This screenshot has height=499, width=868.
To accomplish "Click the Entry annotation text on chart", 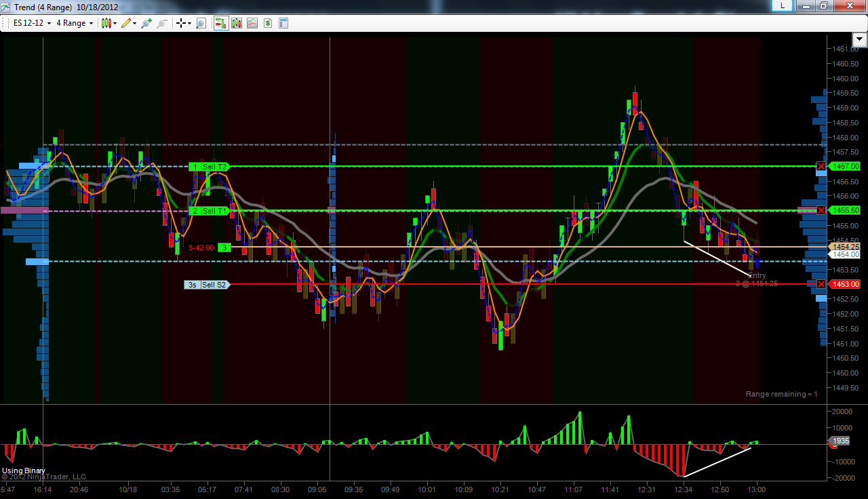I will 757,275.
